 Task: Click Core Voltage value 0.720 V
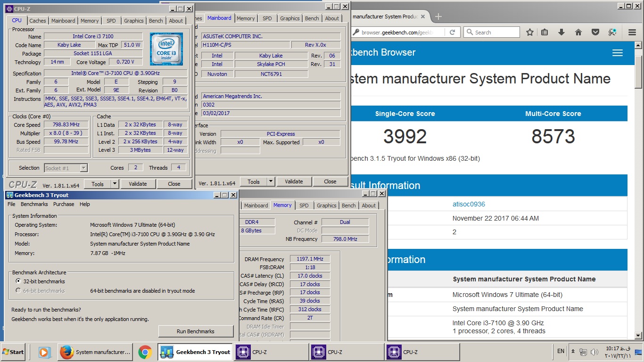pyautogui.click(x=126, y=62)
